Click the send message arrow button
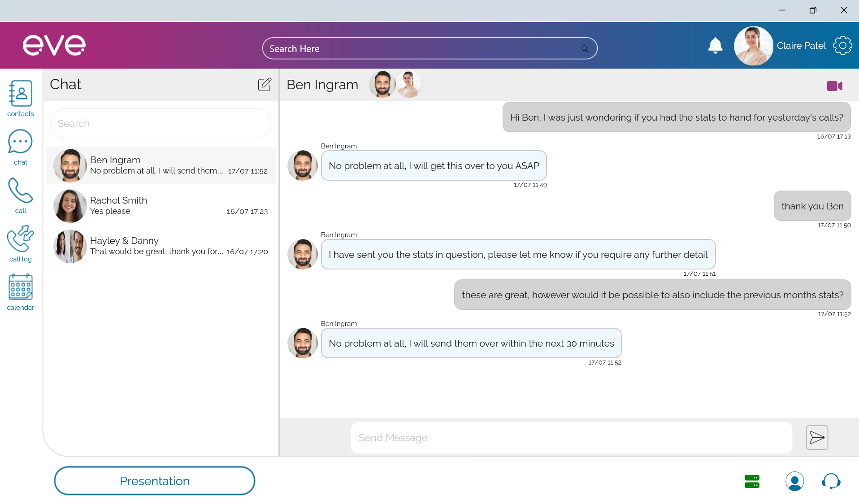 coord(816,437)
